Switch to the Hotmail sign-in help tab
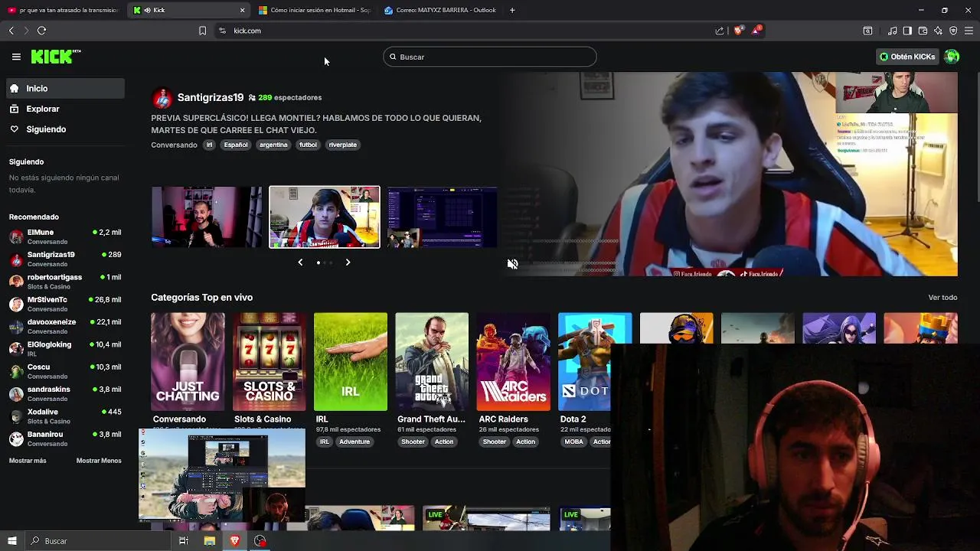The height and width of the screenshot is (551, 980). 314,10
